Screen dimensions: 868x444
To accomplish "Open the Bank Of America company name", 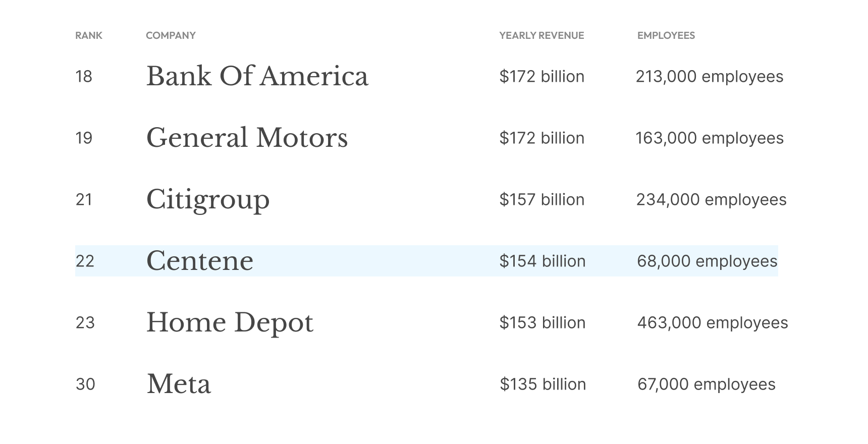I will coord(257,76).
